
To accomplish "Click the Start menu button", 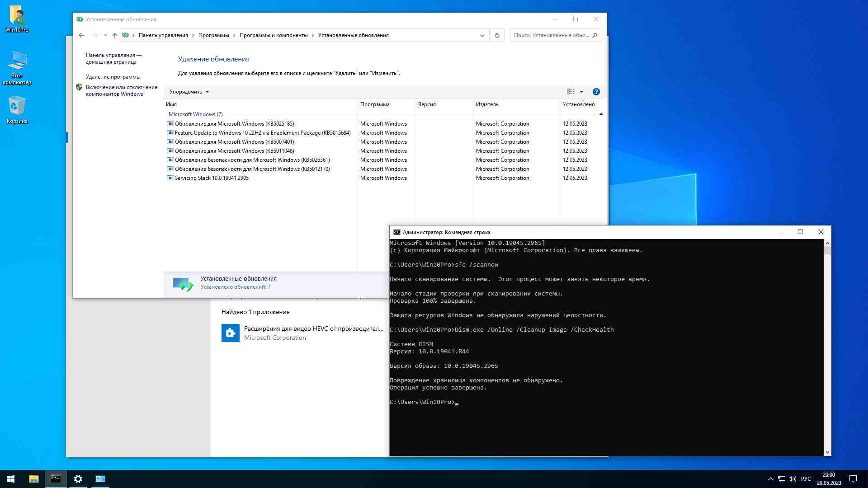I will [10, 479].
